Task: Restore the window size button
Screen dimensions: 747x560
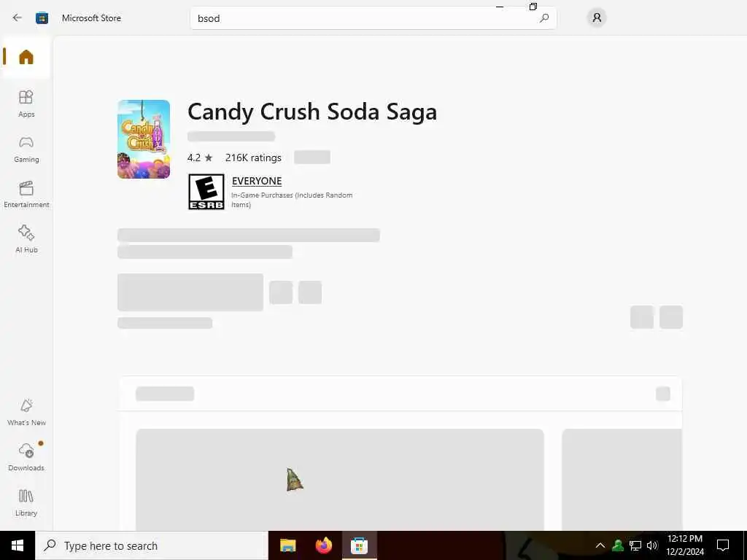Action: point(533,7)
